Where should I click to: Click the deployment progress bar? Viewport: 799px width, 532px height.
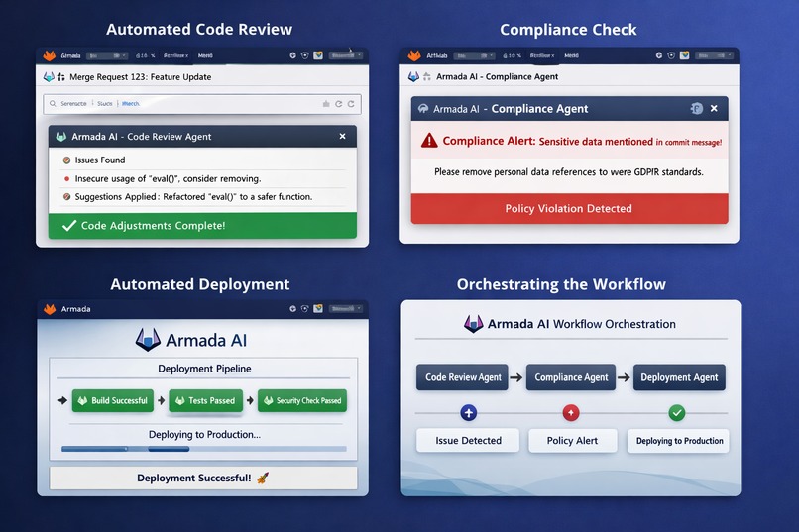click(204, 449)
